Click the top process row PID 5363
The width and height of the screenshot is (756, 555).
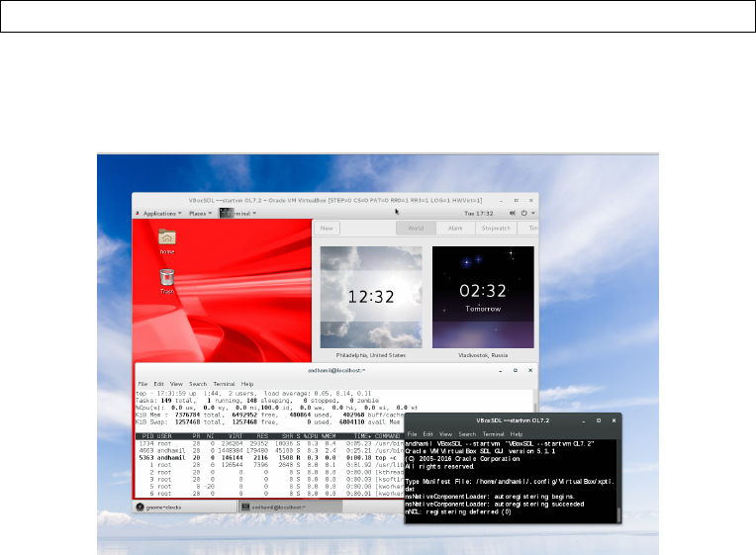click(270, 458)
